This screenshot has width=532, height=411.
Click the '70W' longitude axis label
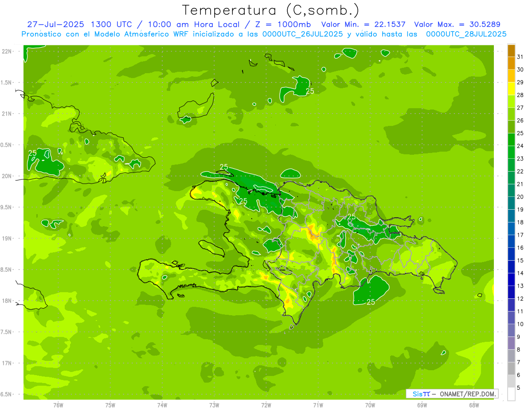[x=370, y=405]
